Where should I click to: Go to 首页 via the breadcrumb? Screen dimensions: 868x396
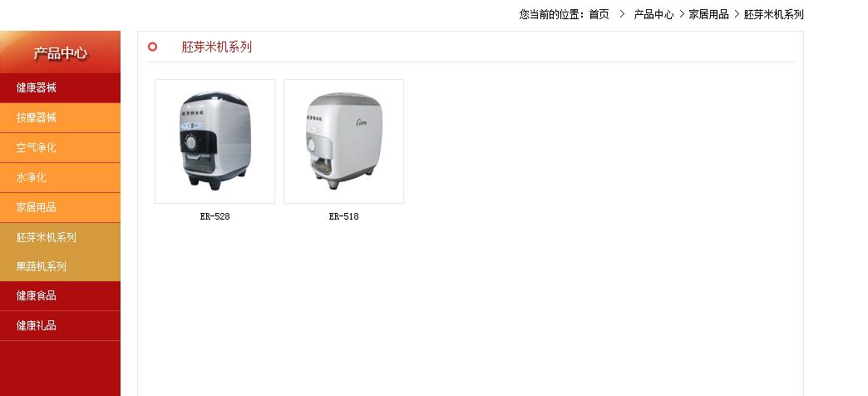(599, 14)
